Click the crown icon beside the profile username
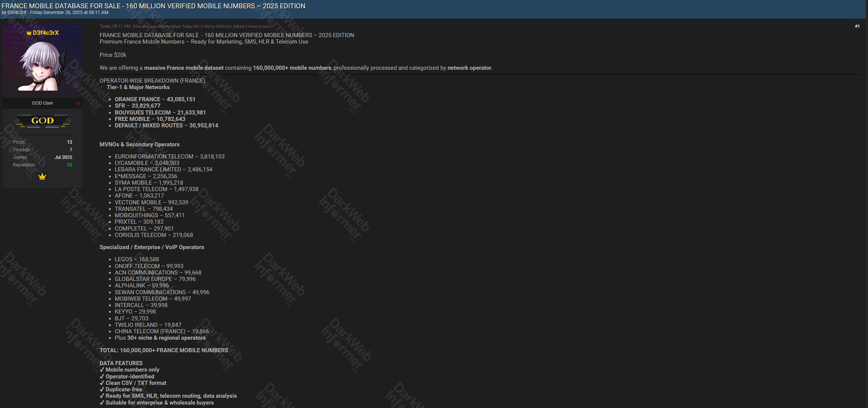 click(x=29, y=33)
